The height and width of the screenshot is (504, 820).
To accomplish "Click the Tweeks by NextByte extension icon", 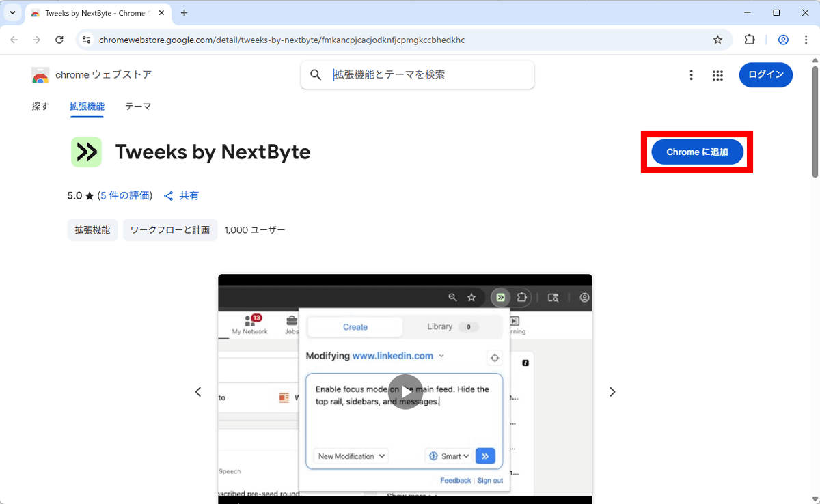I will (x=87, y=152).
